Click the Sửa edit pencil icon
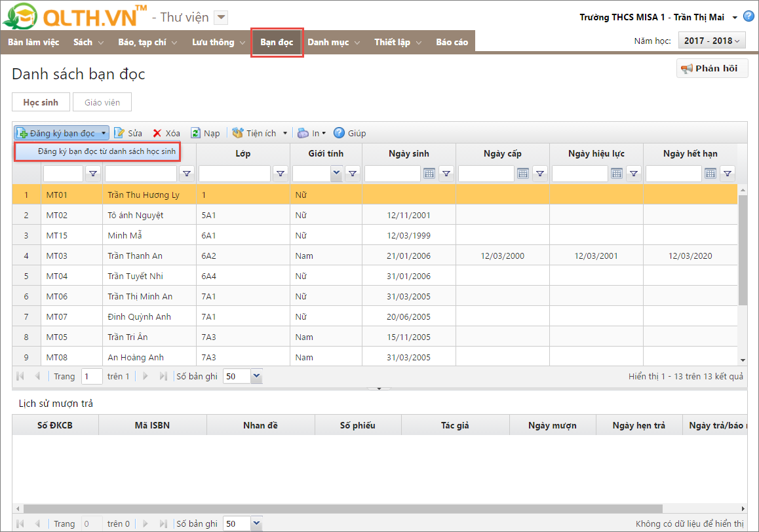 tap(120, 133)
